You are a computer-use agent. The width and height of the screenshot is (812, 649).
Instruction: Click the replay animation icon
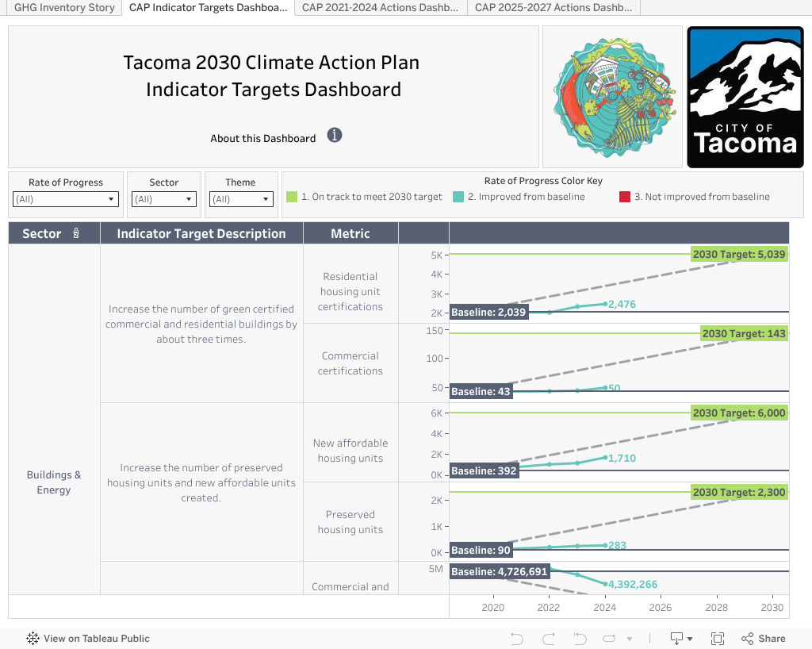610,639
